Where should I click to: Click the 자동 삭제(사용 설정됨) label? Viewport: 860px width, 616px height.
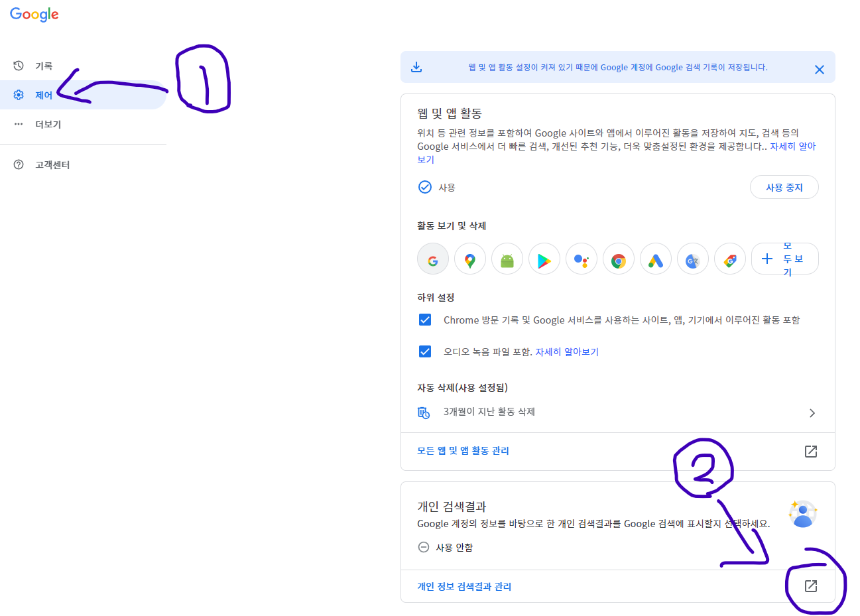(x=462, y=388)
